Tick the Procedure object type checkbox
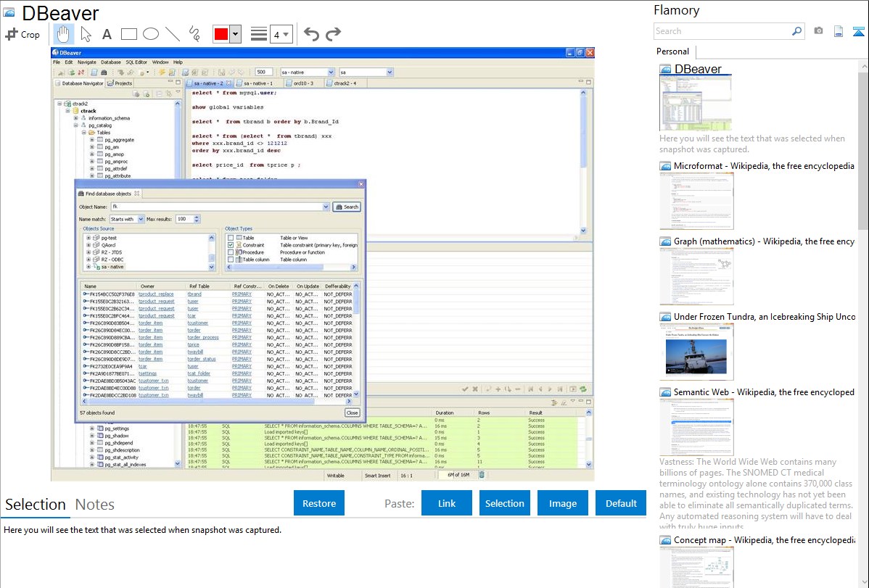 point(231,252)
